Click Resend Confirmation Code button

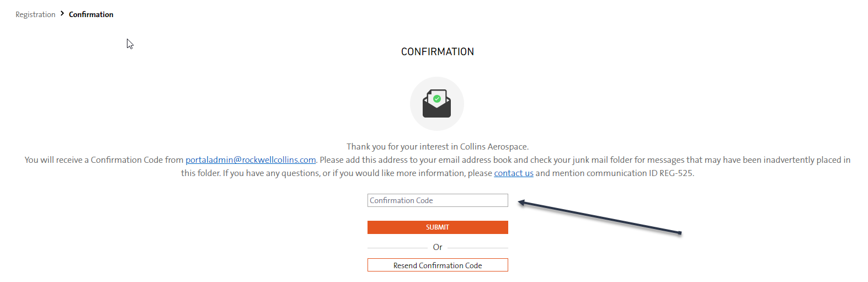pos(437,265)
